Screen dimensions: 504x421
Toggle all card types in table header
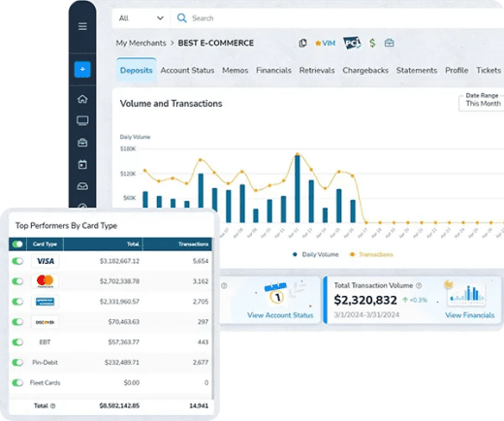[17, 244]
